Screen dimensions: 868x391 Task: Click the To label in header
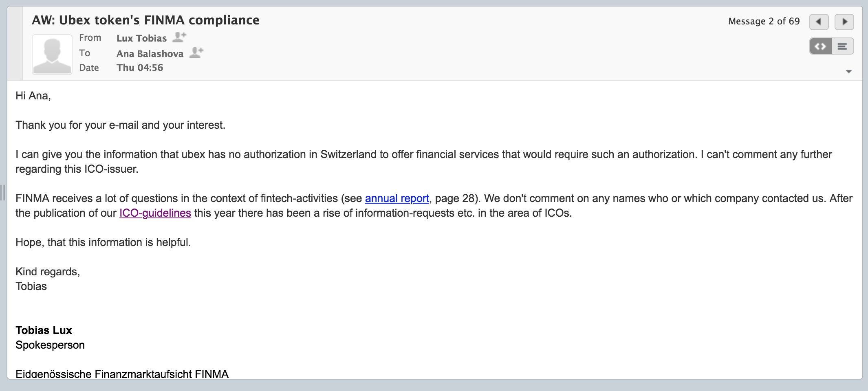(x=85, y=53)
